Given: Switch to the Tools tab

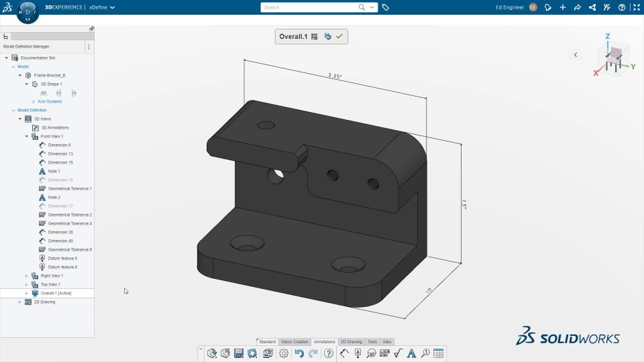Looking at the screenshot, I should [x=372, y=341].
